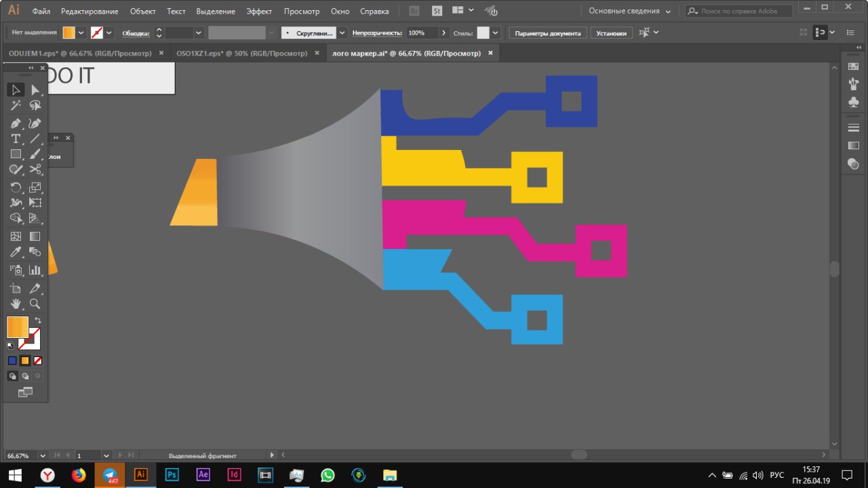Choose the Eyedropper tool
This screenshot has height=488, width=868.
pos(16,252)
